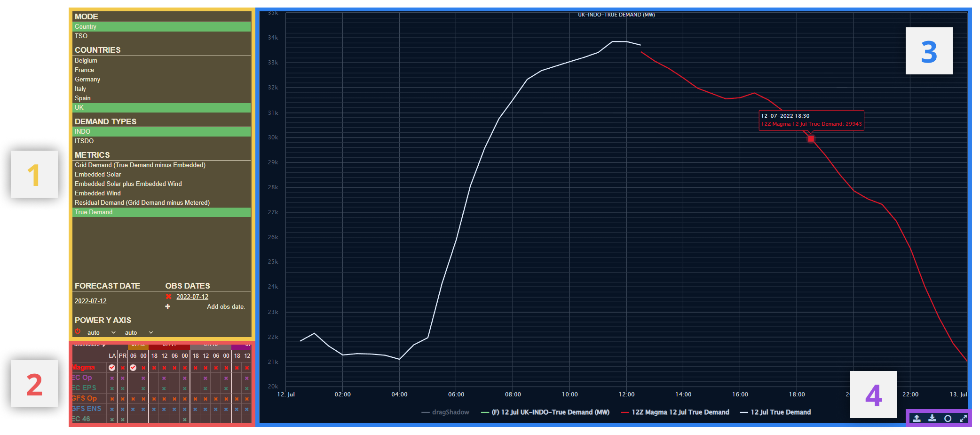Toggle 12Z Magma 12 Jul True Demand legend
Image resolution: width=980 pixels, height=435 pixels.
click(x=675, y=412)
